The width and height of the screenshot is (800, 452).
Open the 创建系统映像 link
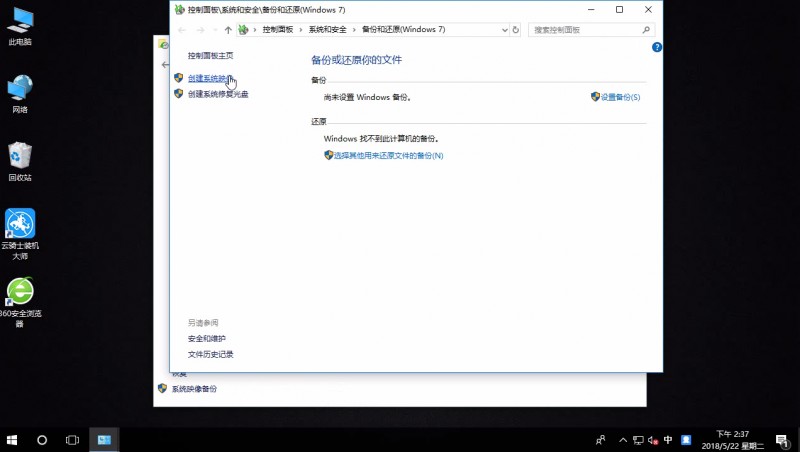tap(210, 79)
